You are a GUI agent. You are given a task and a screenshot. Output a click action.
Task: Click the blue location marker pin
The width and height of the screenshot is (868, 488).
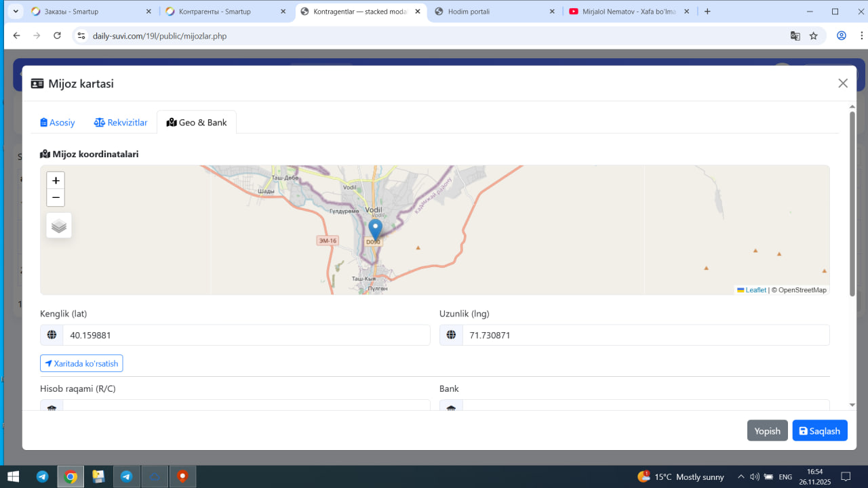click(x=375, y=229)
